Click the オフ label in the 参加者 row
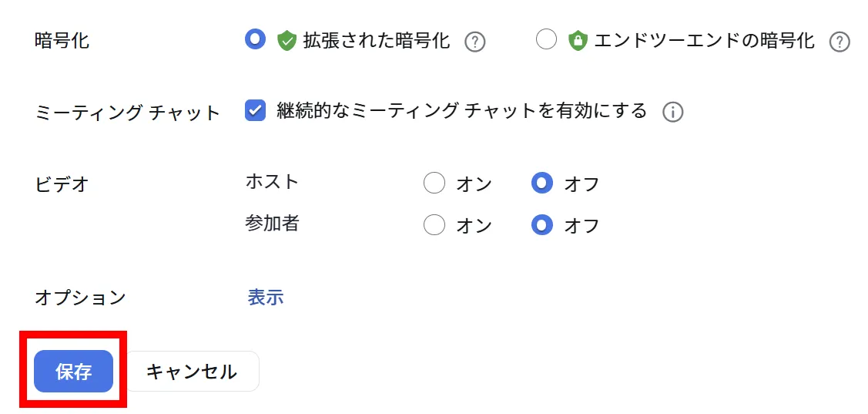 point(581,226)
